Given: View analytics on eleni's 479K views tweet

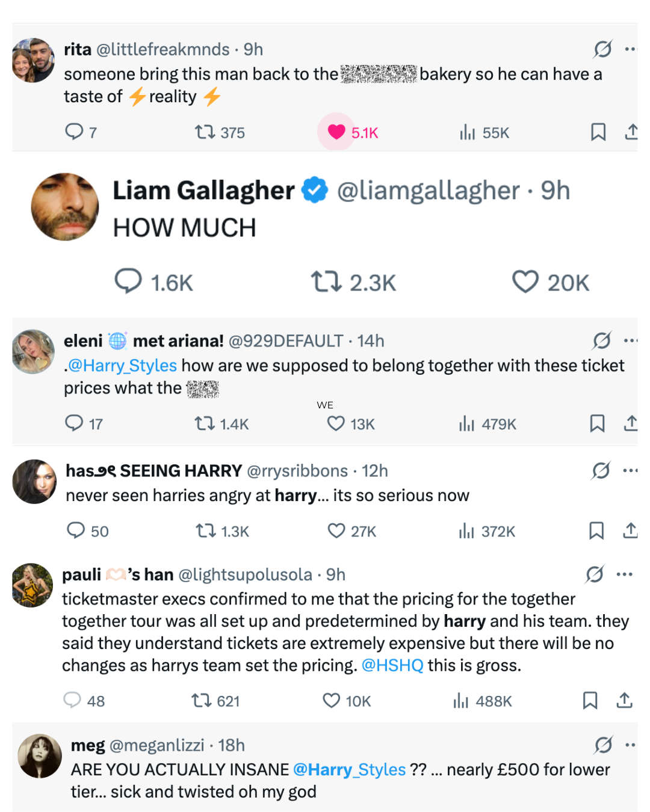Looking at the screenshot, I should [467, 424].
